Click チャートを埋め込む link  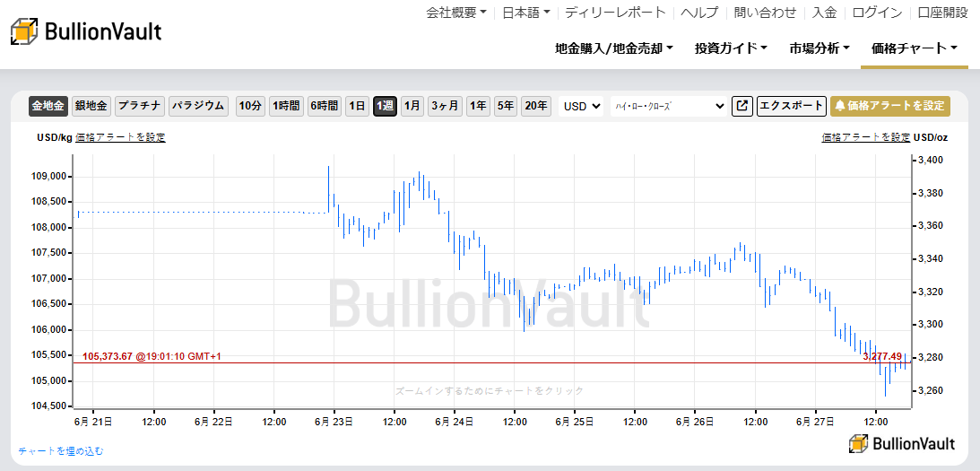point(61,450)
